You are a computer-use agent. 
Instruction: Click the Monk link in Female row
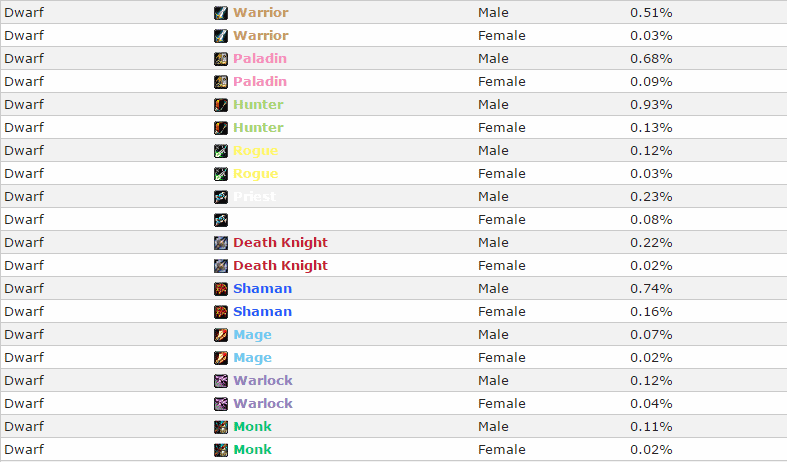pos(252,449)
